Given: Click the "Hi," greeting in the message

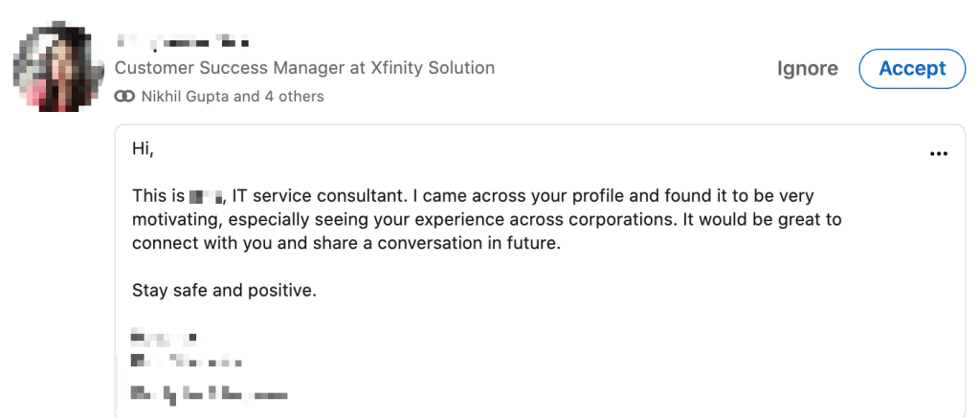Looking at the screenshot, I should coord(143,149).
